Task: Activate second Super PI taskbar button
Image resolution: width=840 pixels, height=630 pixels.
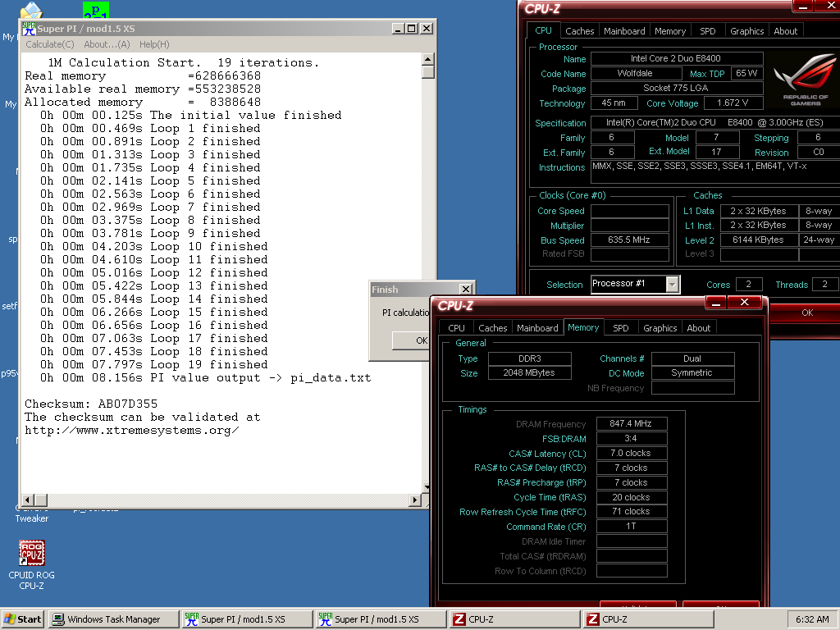Action: click(x=381, y=619)
